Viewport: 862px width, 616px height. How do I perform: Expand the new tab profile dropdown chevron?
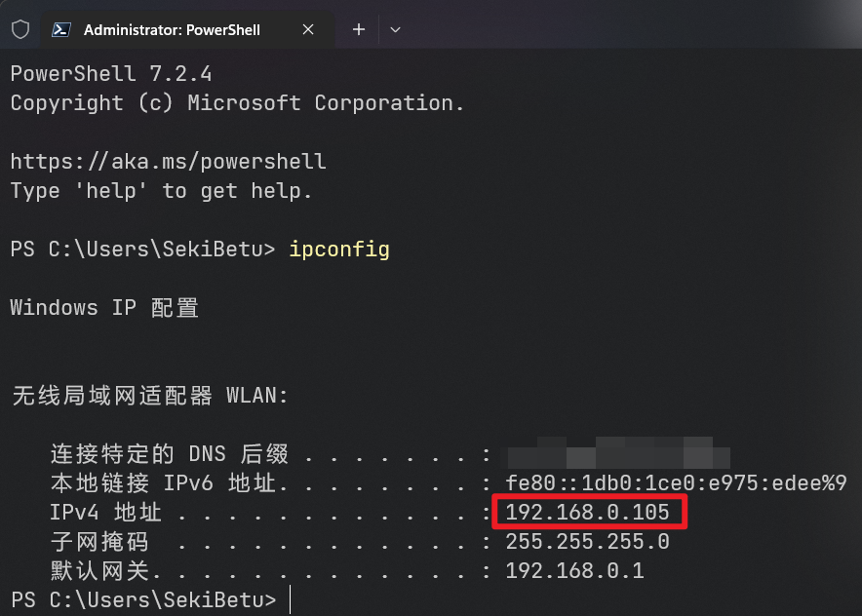[x=395, y=29]
